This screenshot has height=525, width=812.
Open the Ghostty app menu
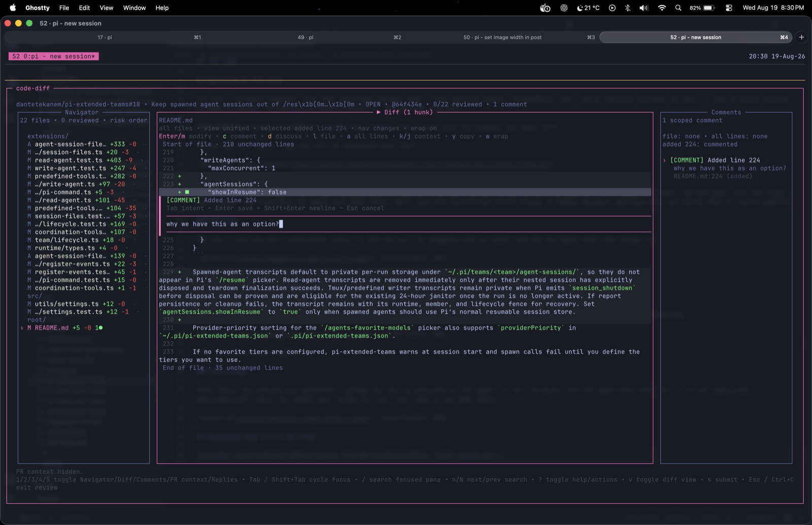(38, 8)
